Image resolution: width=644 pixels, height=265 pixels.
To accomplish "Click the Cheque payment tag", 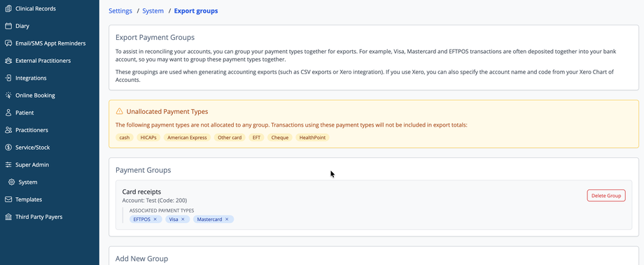I will pyautogui.click(x=280, y=138).
